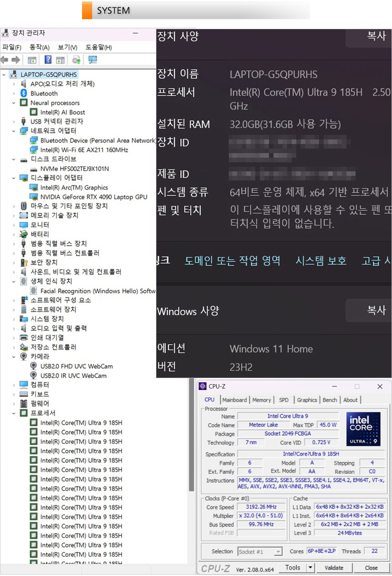The height and width of the screenshot is (576, 392).
Task: Click the Device Manager vertical scrollbar
Action: tap(191, 319)
